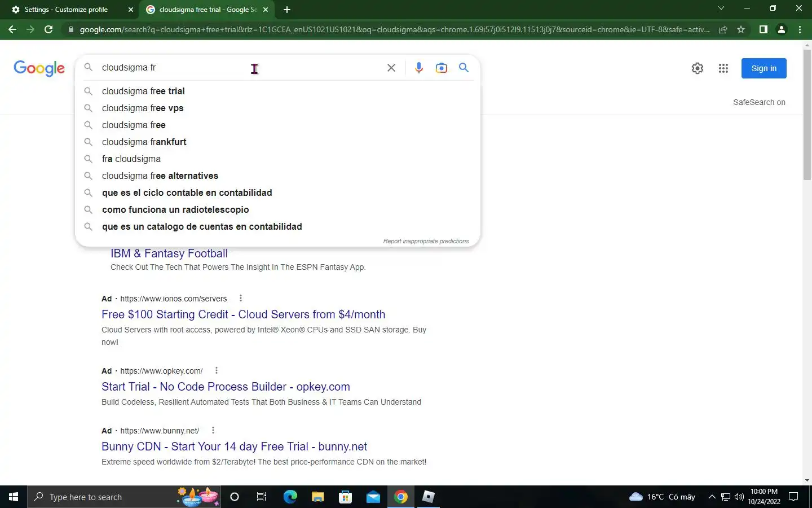
Task: Open a new browser tab
Action: tap(287, 10)
